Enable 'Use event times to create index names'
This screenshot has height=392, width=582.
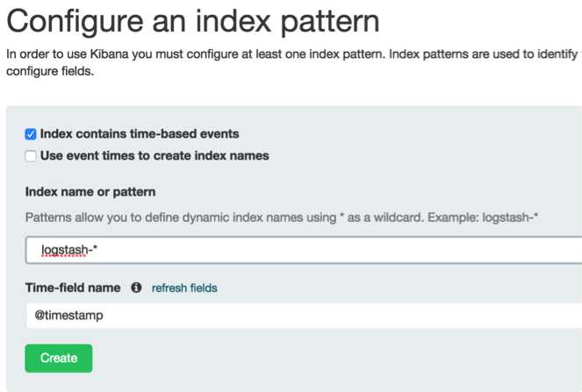point(31,156)
